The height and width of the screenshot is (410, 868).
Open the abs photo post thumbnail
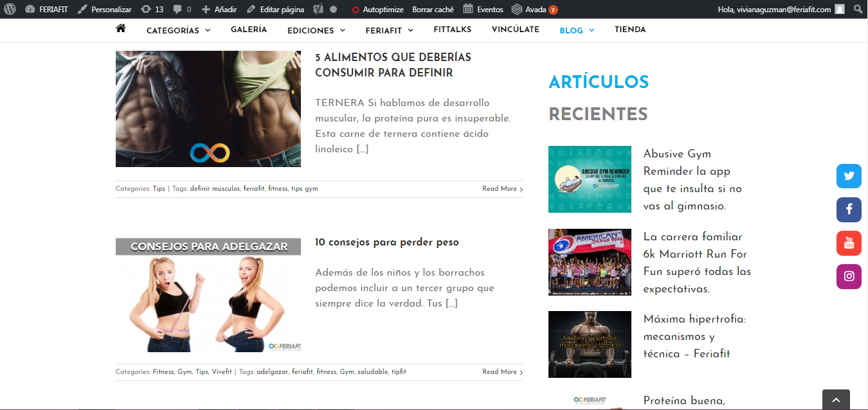(x=208, y=109)
